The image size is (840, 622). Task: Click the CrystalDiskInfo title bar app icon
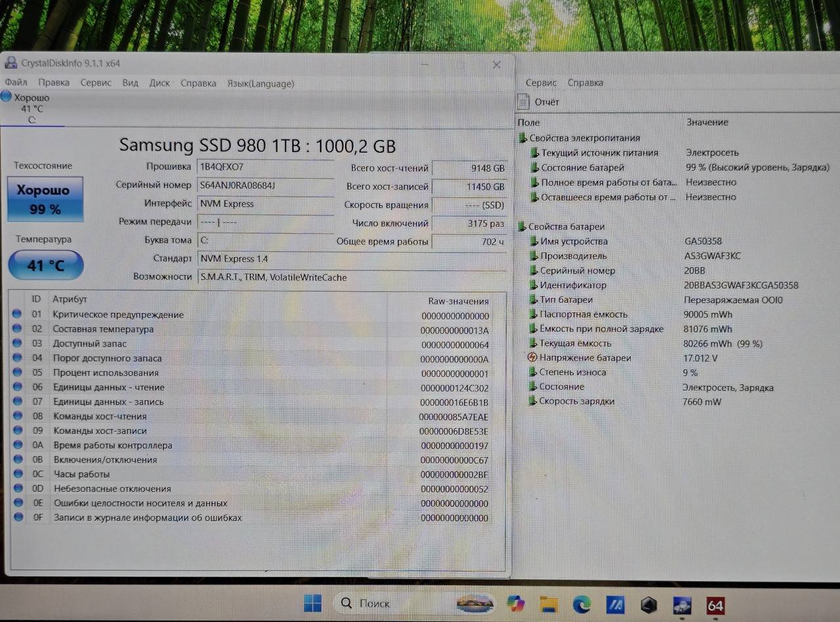point(10,63)
